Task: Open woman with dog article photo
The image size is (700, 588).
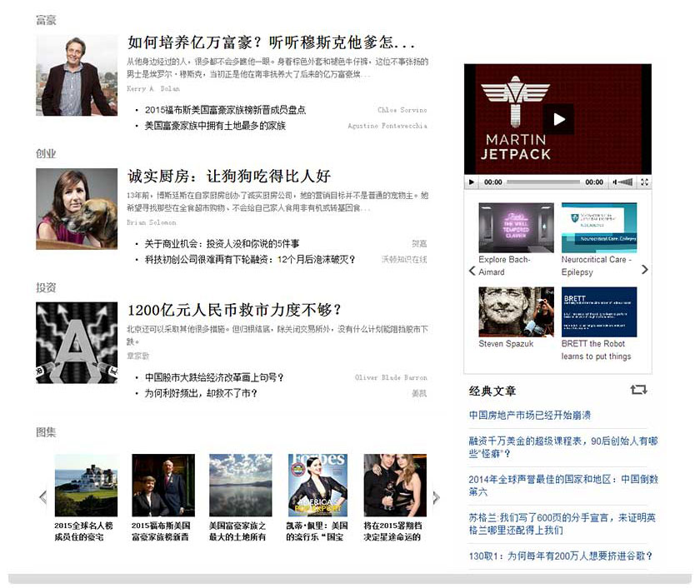Action: (x=77, y=209)
